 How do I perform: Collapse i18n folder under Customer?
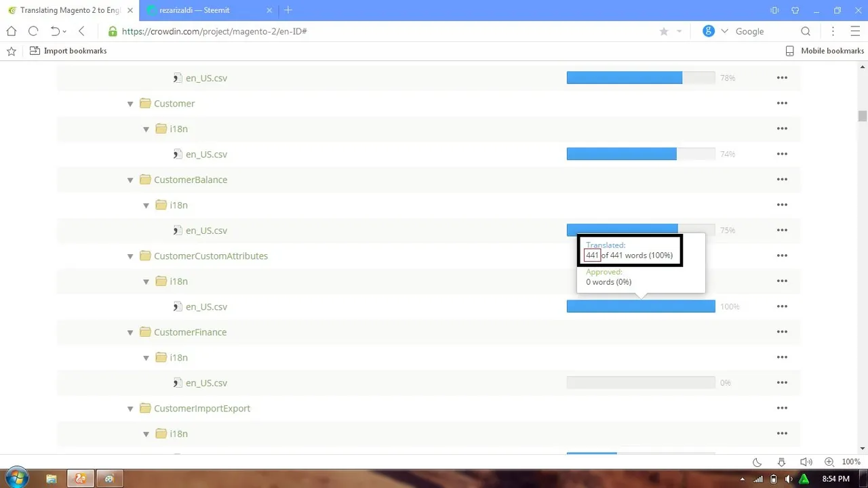click(x=146, y=129)
